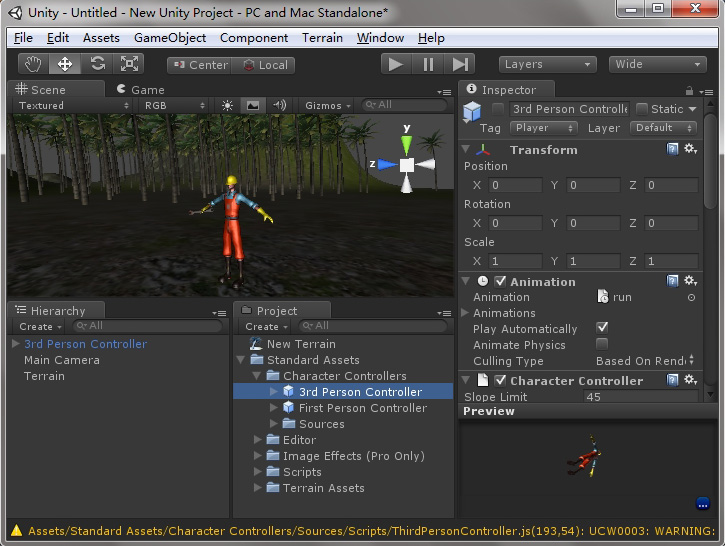Open Animation component help icon
The height and width of the screenshot is (546, 725).
(672, 281)
